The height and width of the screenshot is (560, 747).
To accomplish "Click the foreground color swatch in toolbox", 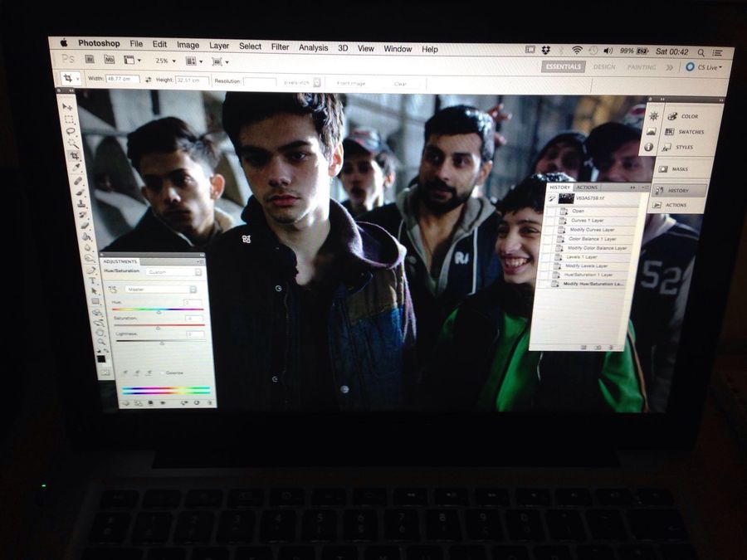I will pyautogui.click(x=101, y=359).
